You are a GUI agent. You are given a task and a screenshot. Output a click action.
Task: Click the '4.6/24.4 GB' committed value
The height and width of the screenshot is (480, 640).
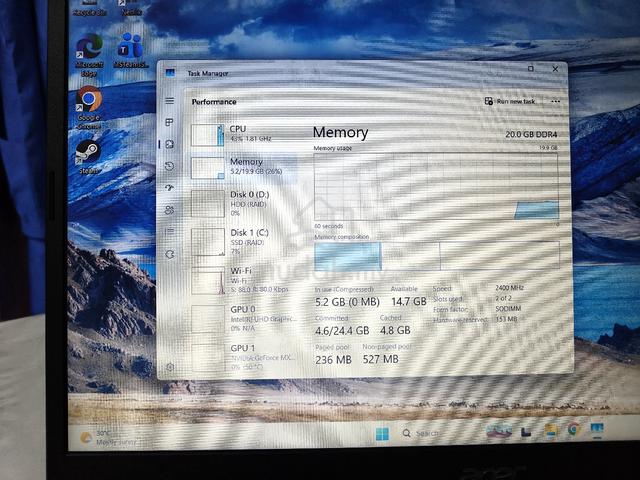point(342,331)
